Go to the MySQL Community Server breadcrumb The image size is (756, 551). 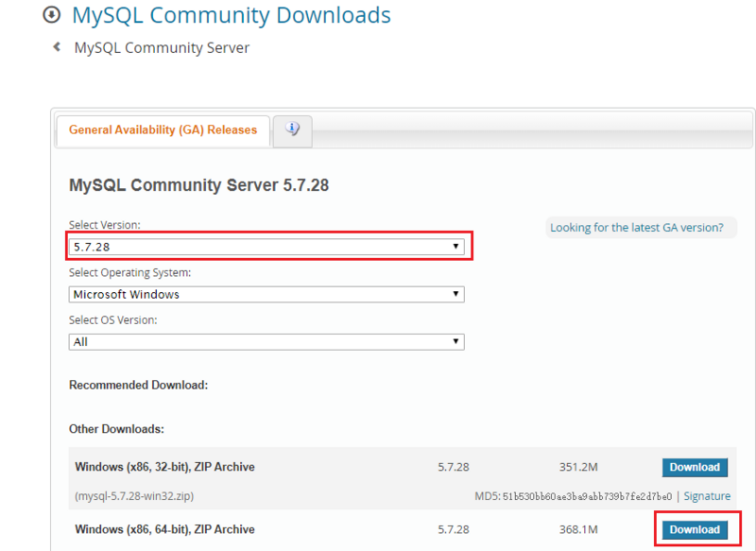(162, 47)
